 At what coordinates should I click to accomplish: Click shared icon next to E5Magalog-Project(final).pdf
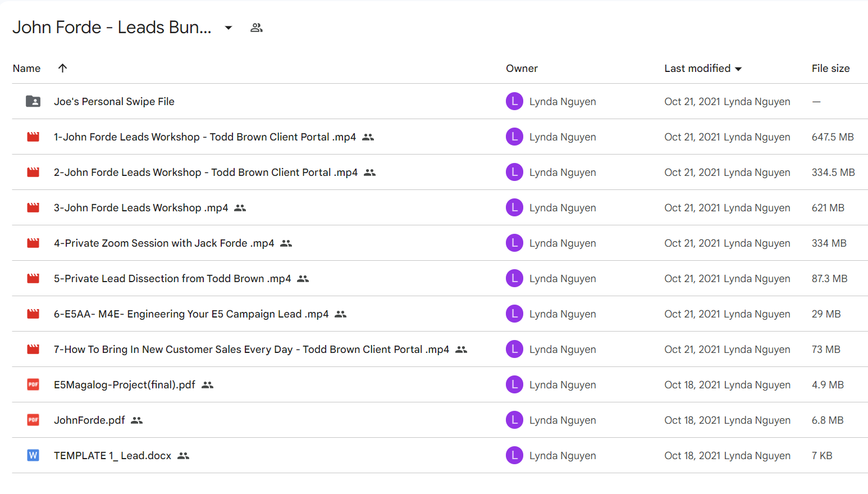click(208, 385)
